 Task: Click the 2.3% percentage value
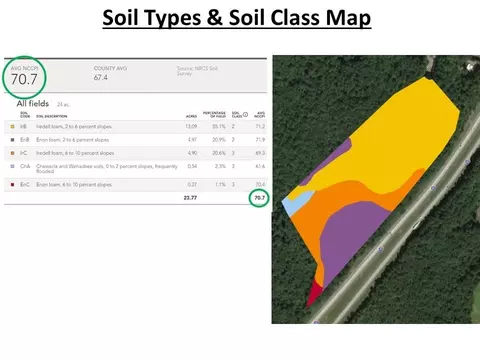point(220,166)
